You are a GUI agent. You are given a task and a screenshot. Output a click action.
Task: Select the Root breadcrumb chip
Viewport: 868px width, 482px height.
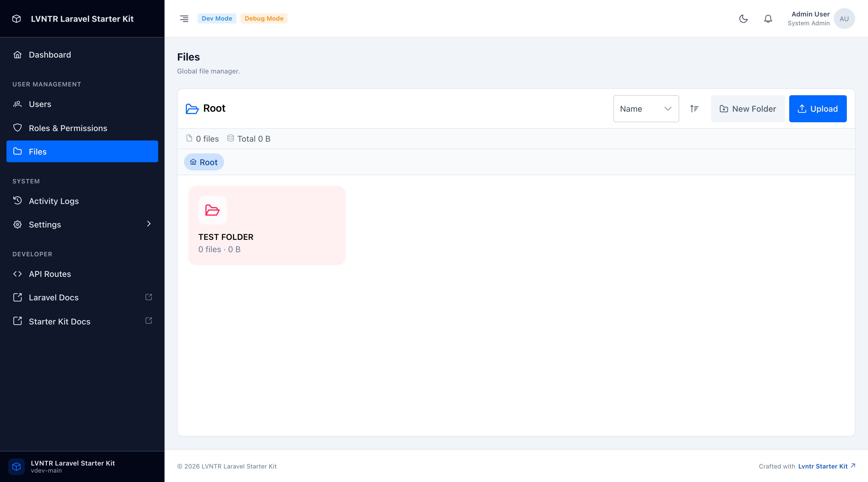click(x=203, y=162)
